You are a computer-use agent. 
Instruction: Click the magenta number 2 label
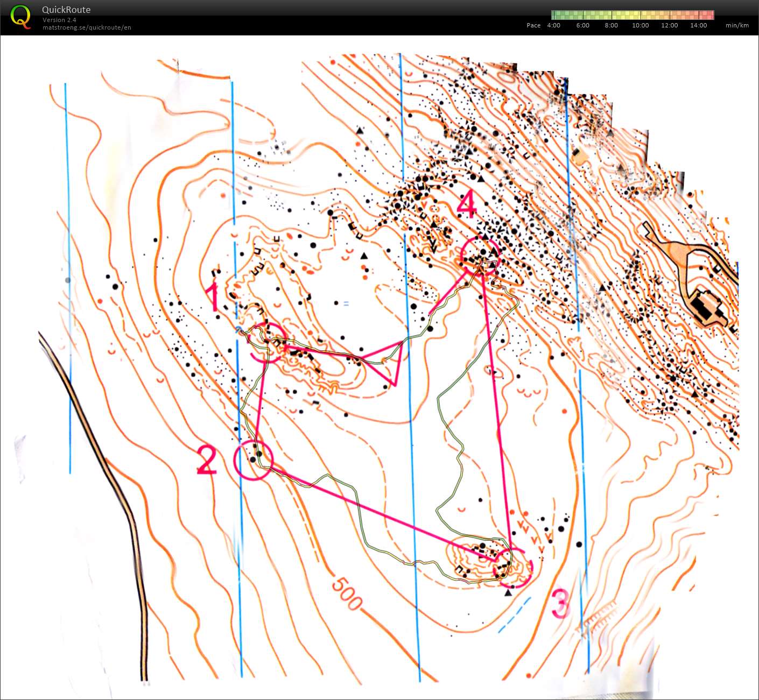(x=207, y=460)
